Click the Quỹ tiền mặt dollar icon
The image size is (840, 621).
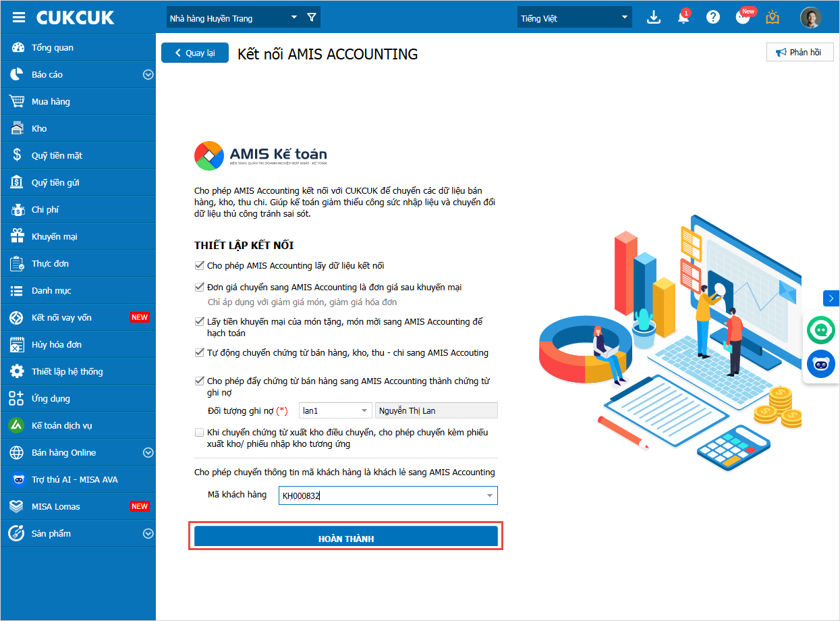17,155
